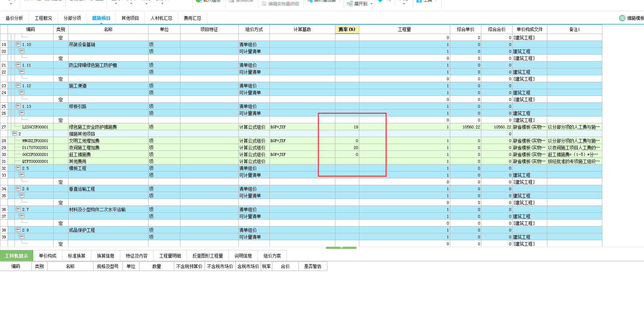Open the 换算信息 bottom tab
This screenshot has height=318, width=644.
point(105,256)
